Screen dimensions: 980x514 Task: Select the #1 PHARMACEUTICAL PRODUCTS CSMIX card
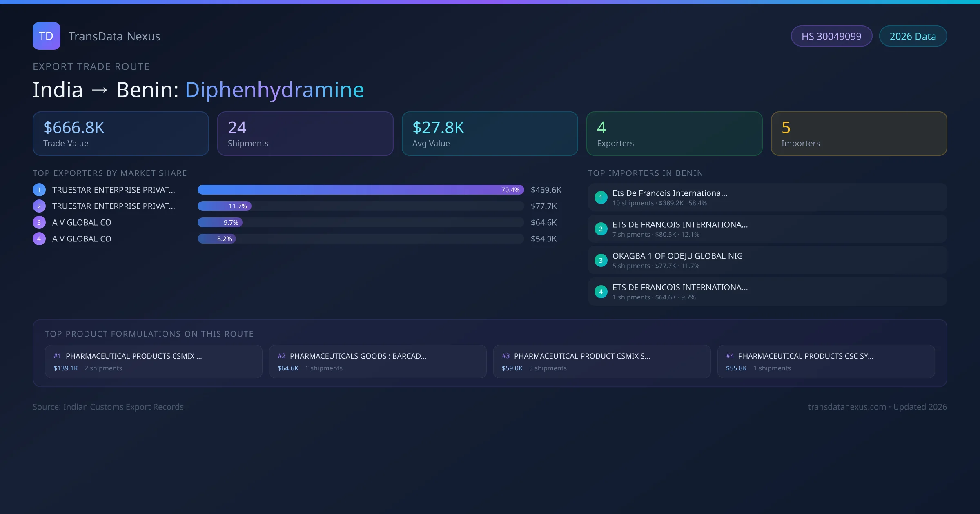point(154,361)
